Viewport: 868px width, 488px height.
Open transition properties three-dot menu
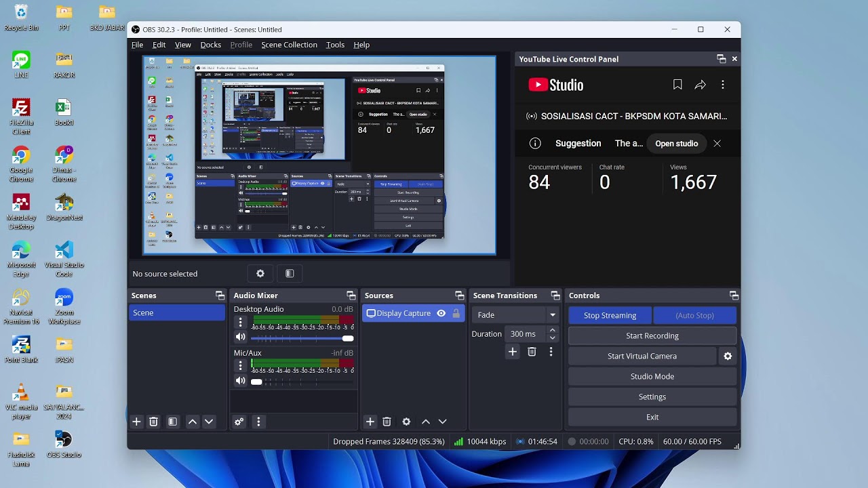coord(551,352)
